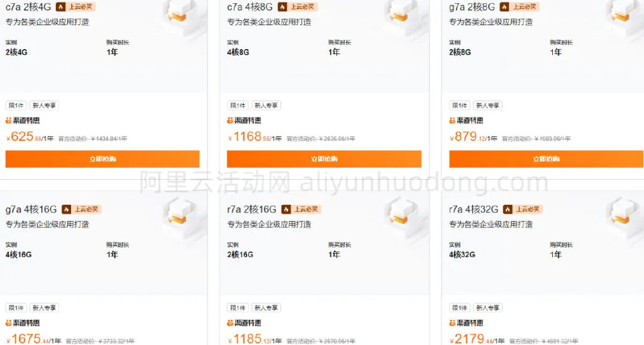
Task: Open the c7a 2核4G product title
Action: (28, 7)
